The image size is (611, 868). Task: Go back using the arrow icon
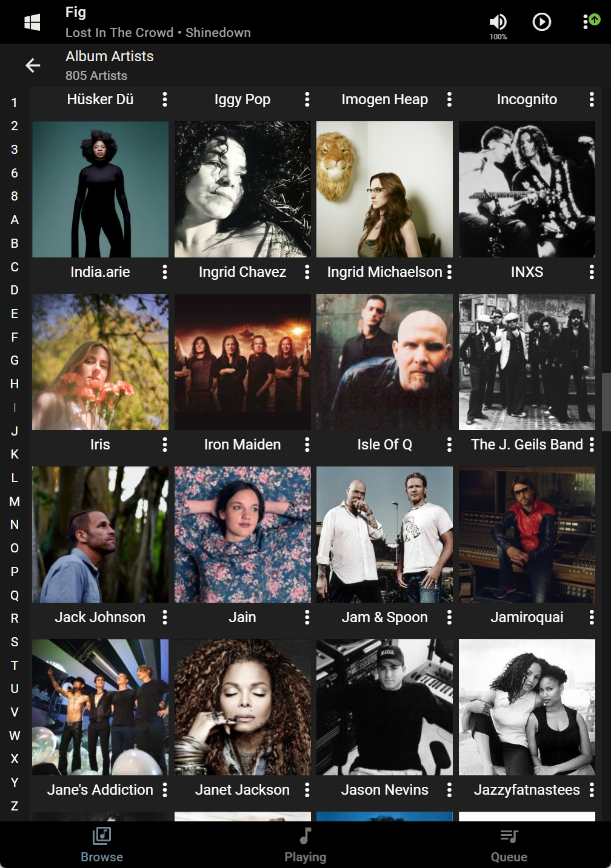(33, 65)
